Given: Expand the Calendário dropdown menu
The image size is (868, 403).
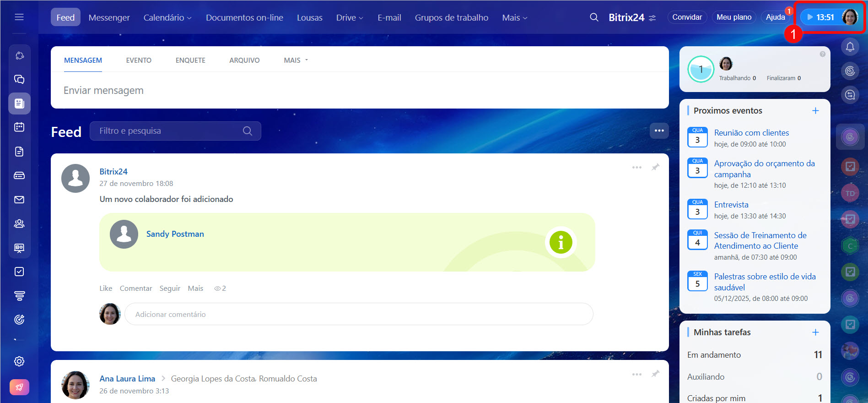Looking at the screenshot, I should pos(167,17).
